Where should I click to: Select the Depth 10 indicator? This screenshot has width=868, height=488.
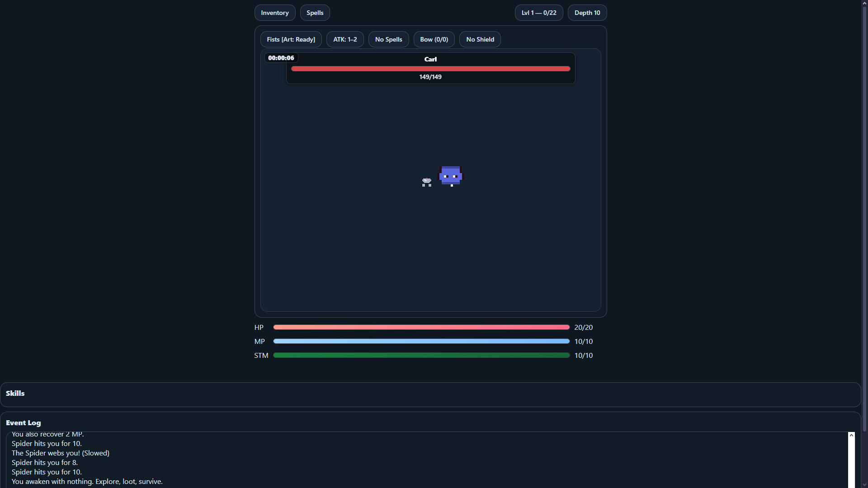coord(587,12)
